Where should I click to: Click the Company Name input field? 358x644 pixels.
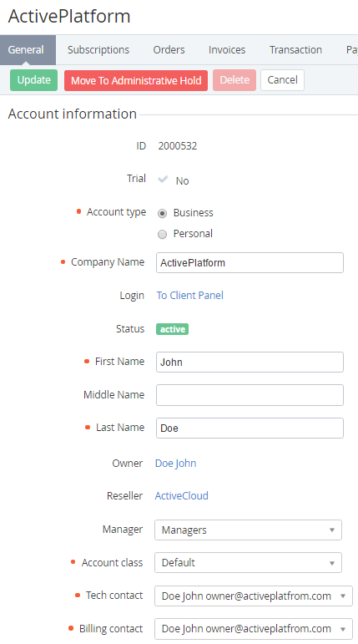(250, 263)
